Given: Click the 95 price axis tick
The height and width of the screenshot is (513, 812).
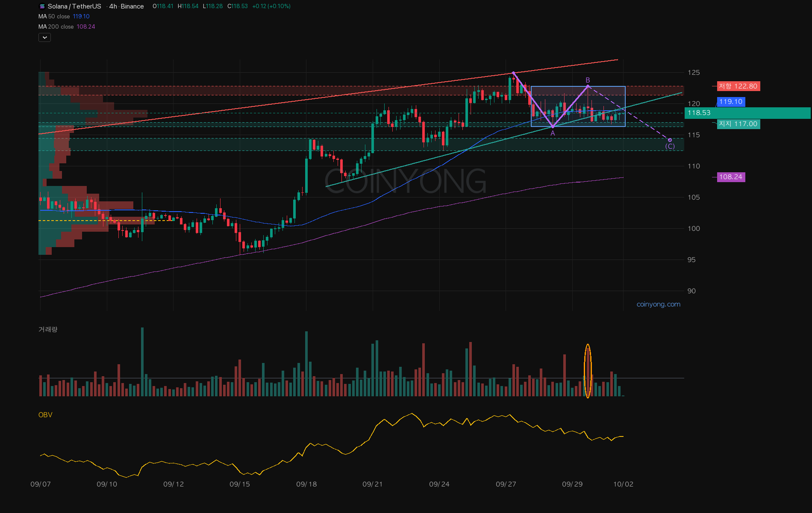Looking at the screenshot, I should tap(691, 260).
